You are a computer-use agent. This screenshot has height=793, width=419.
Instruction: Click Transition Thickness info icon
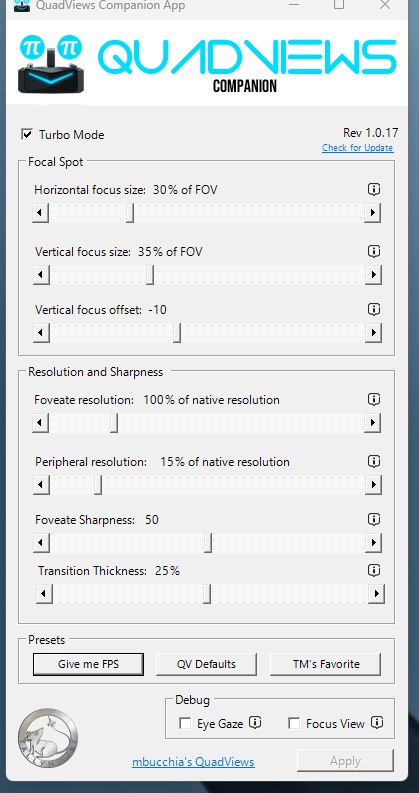point(373,570)
